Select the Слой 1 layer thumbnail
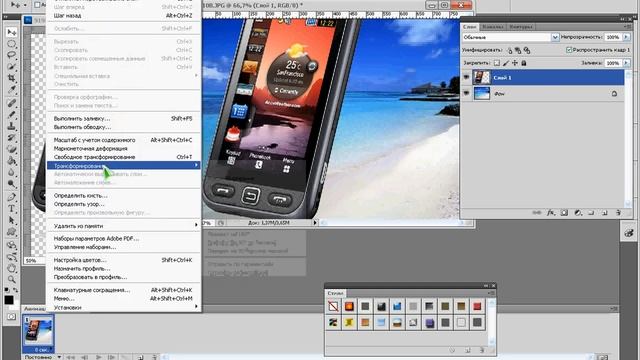Screen dimensions: 640x360 click(481, 77)
